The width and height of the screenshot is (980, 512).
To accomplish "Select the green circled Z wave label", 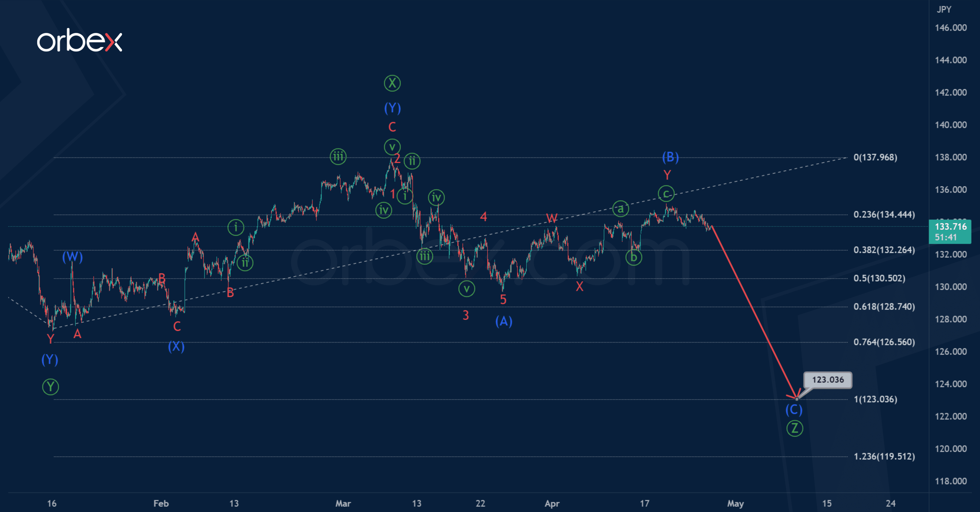I will click(795, 429).
